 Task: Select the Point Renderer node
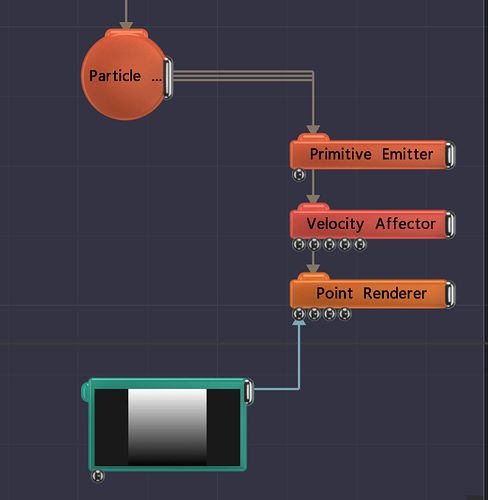click(x=368, y=294)
